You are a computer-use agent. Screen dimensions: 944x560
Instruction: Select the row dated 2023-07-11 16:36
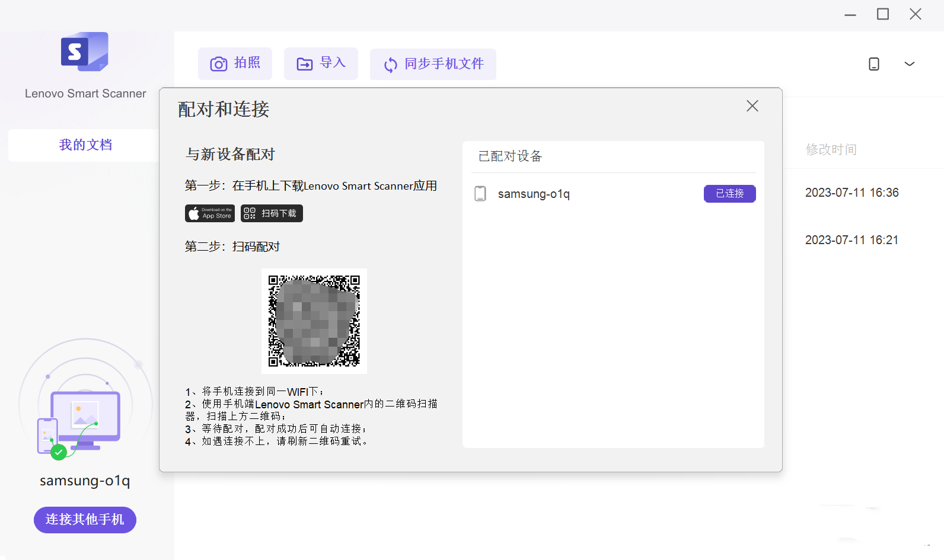pos(851,193)
